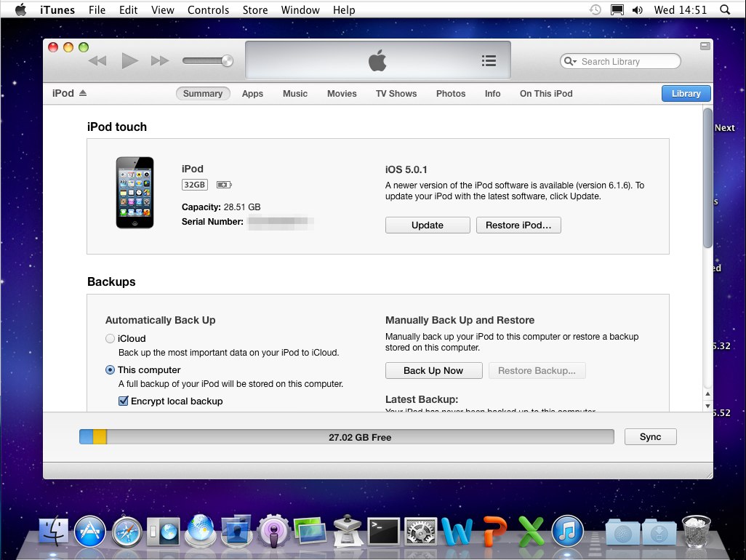Click the play button in iTunes
Screen dimensions: 746x560
point(129,61)
